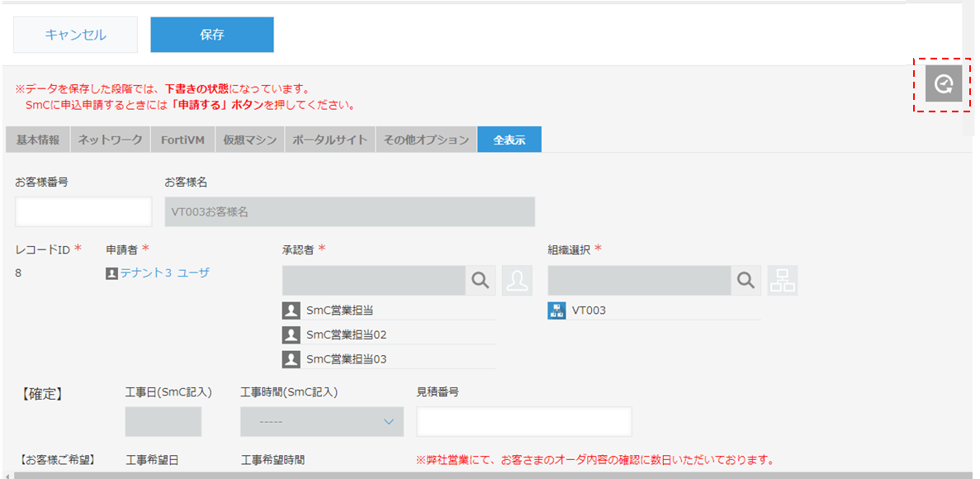The image size is (980, 479).
Task: Click the 承認者 text input
Action: (x=374, y=280)
